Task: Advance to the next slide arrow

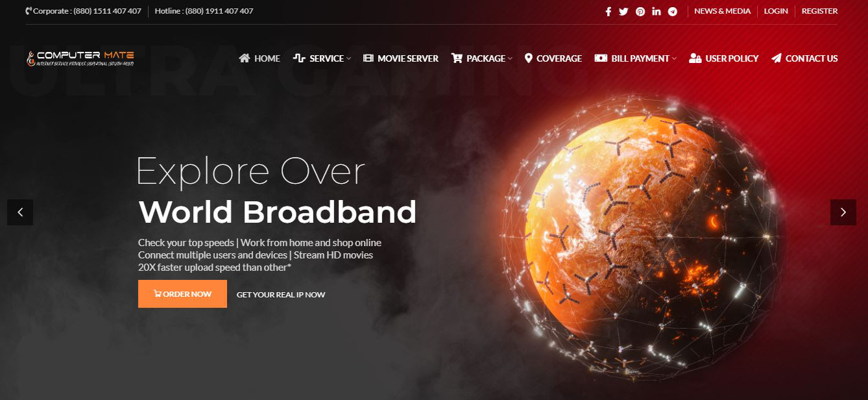Action: [x=843, y=212]
